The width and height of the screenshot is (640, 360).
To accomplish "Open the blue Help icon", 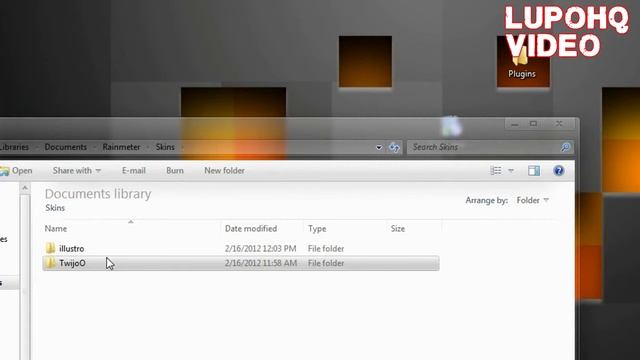I will coord(559,171).
